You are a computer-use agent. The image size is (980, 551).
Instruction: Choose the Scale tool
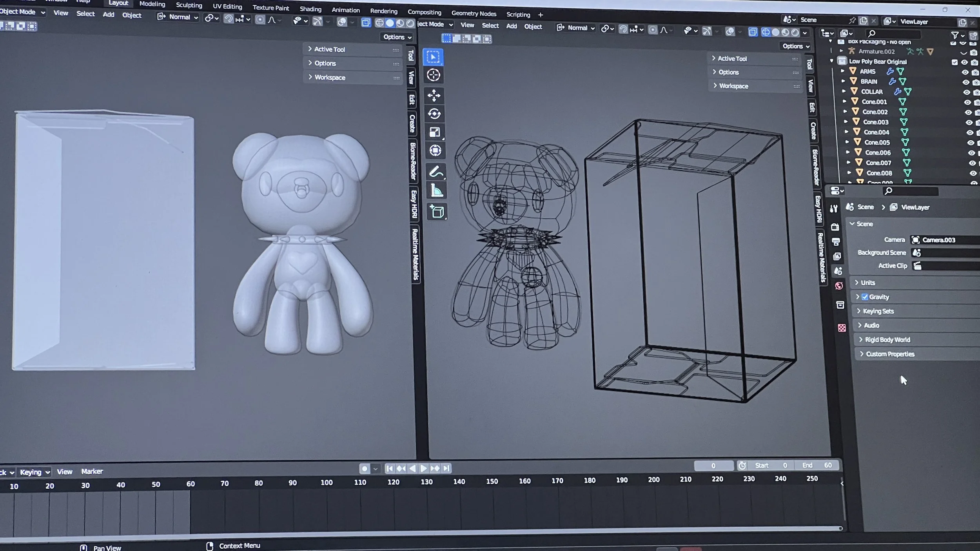(x=435, y=132)
